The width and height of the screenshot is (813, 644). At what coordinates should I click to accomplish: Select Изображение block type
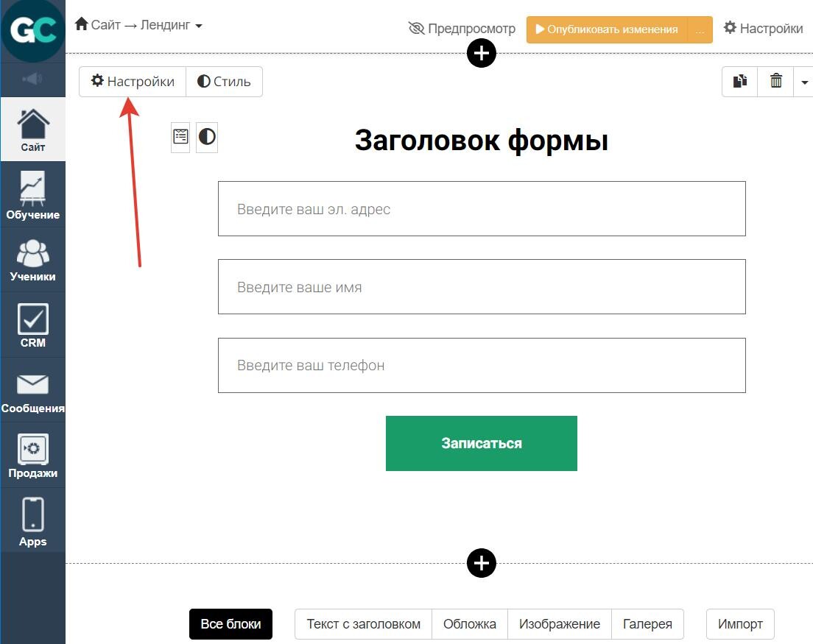click(560, 624)
